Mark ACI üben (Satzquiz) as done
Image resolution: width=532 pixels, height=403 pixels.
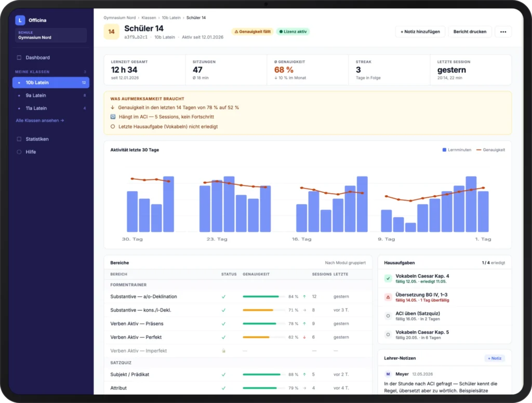tap(388, 316)
